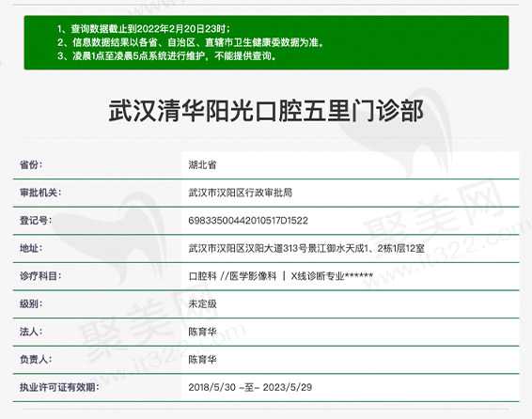Image resolution: width=532 pixels, height=419 pixels.
Task: Click the 诊疗科目 label
Action: [x=40, y=276]
